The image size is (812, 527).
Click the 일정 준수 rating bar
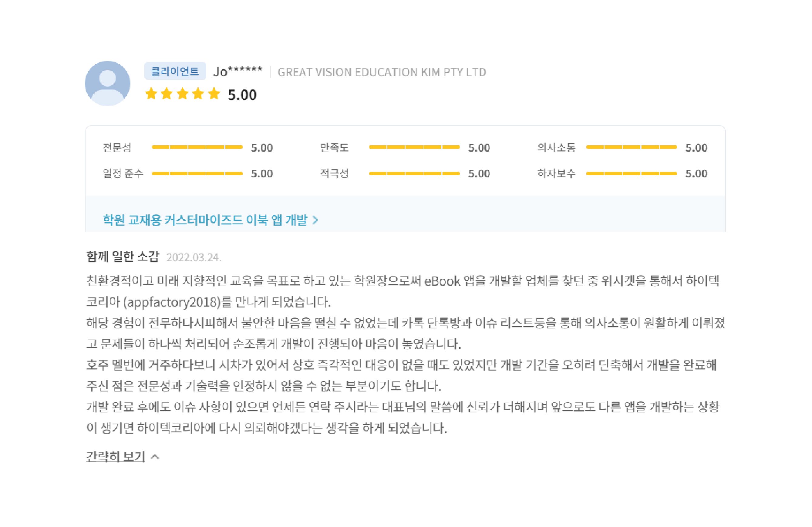tap(197, 174)
